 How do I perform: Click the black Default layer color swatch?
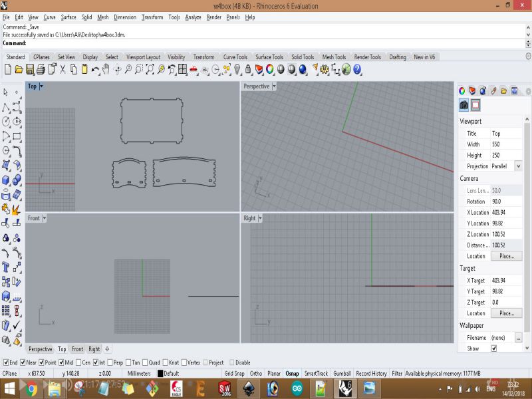[160, 374]
